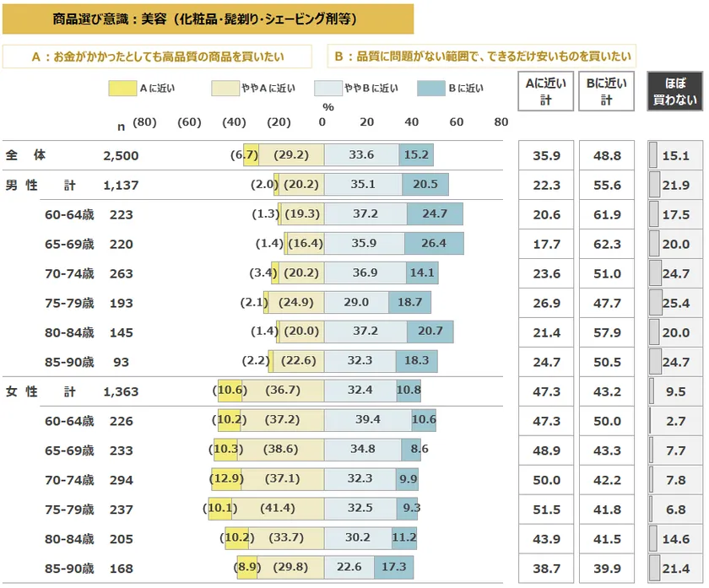Click the blue 'Bに近い' legend swatch
This screenshot has height=588, width=709.
[430, 88]
